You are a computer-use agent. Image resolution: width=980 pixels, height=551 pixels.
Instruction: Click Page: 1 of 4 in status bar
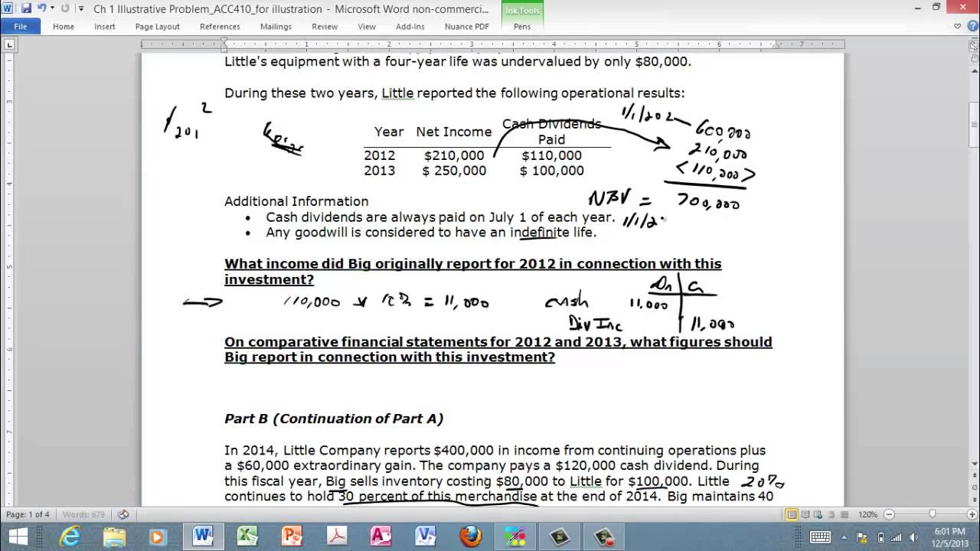tap(28, 514)
